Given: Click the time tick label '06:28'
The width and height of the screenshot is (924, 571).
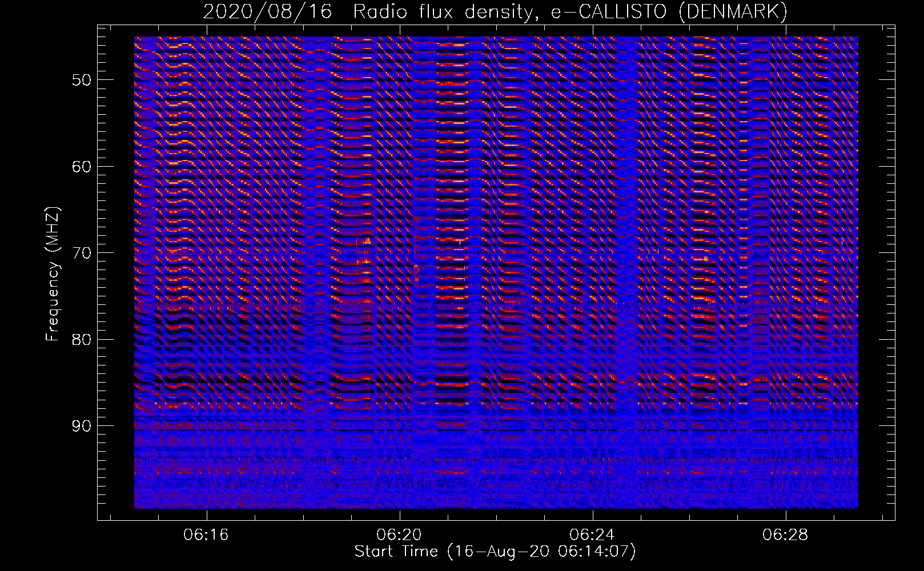Looking at the screenshot, I should tap(785, 534).
